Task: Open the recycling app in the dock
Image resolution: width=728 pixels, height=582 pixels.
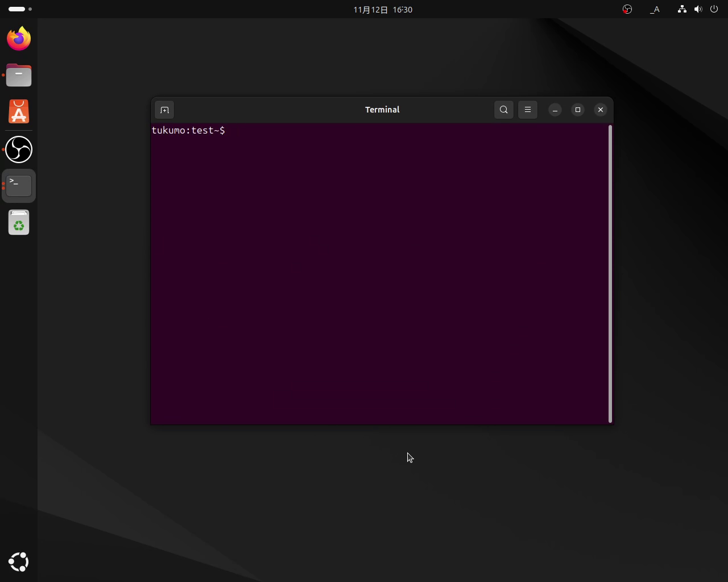Action: (x=18, y=222)
